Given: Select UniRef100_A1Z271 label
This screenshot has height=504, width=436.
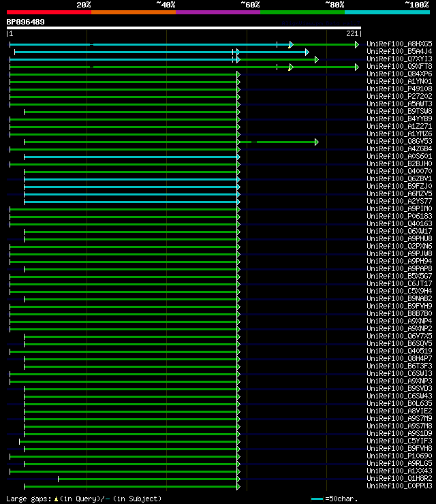Looking at the screenshot, I should (399, 126).
